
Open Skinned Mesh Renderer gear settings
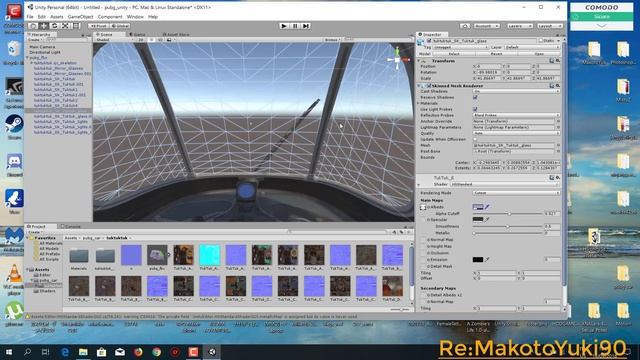557,85
